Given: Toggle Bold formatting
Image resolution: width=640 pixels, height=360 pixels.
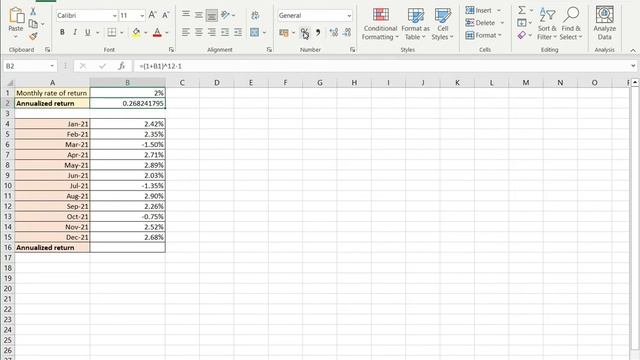Looking at the screenshot, I should click(62, 32).
